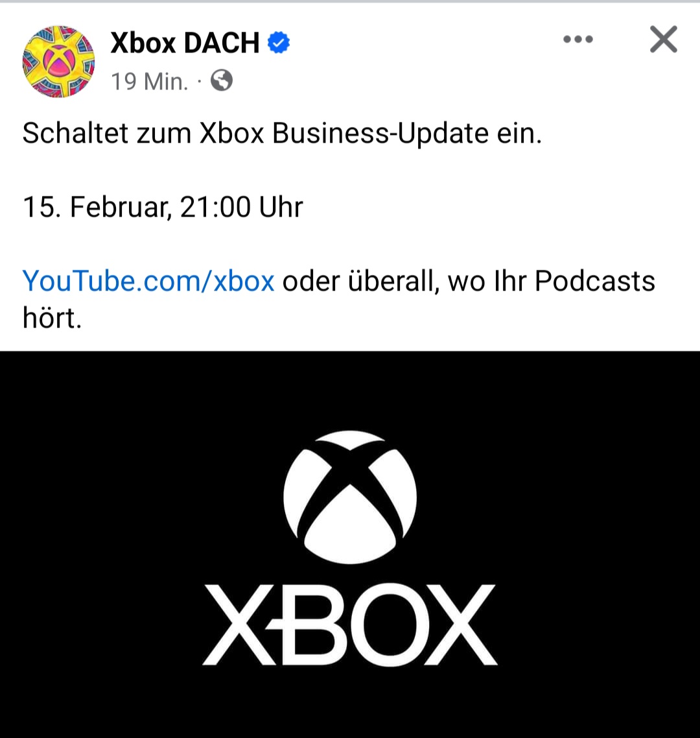Click the word 'Business-Update' in the post
The height and width of the screenshot is (738, 700).
[x=380, y=133]
